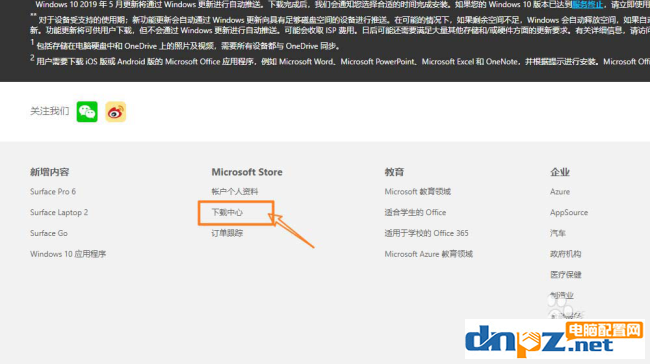Go to the AppSource link
Screen dimensions: 650x364
coord(569,212)
